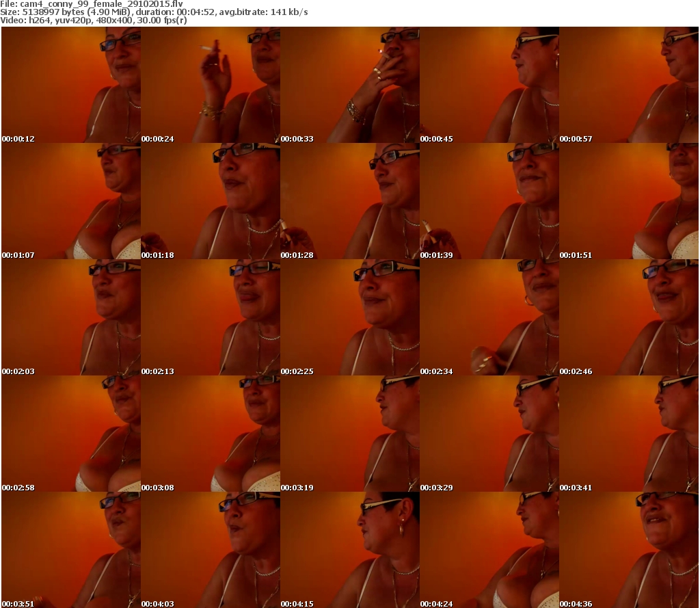The image size is (700, 608).
Task: Click the frame at 00:03:19
Action: 350,434
